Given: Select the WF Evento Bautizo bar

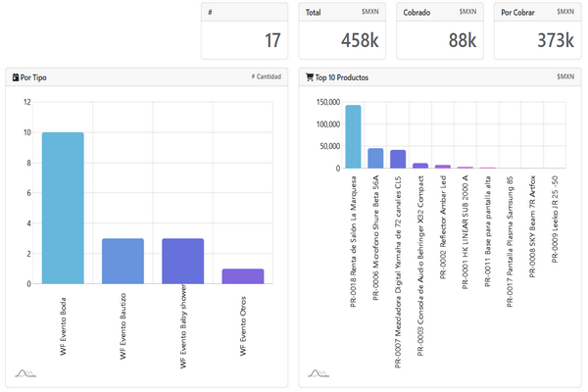Looking at the screenshot, I should [122, 261].
